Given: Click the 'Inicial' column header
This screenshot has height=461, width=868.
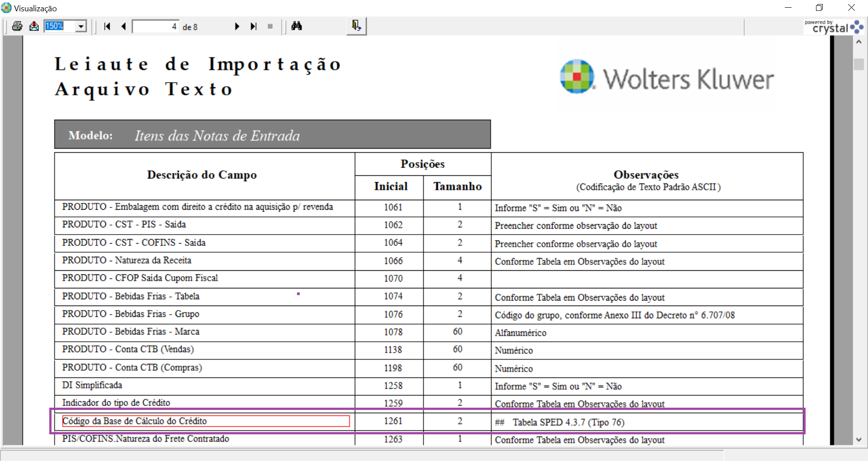Looking at the screenshot, I should pyautogui.click(x=391, y=186).
